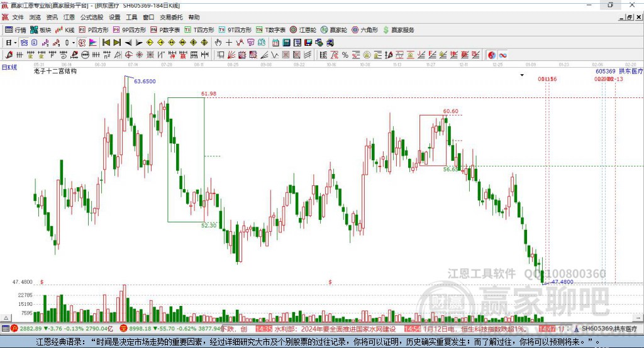Open the 资讯 menu
Screen dimensions: 644x348
pos(52,17)
